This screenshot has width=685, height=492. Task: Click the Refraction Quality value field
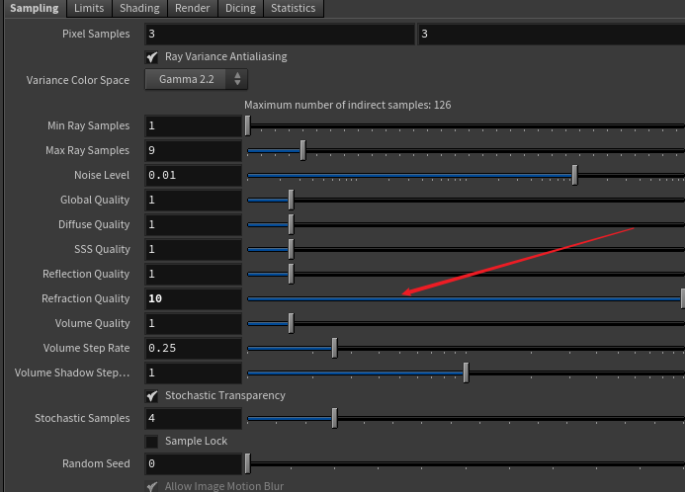(x=192, y=299)
